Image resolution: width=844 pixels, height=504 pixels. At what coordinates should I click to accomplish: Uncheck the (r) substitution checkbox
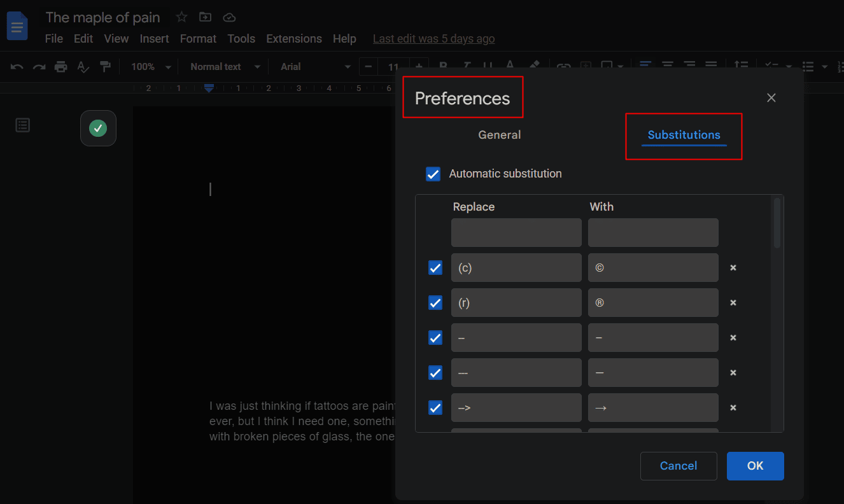(x=435, y=303)
